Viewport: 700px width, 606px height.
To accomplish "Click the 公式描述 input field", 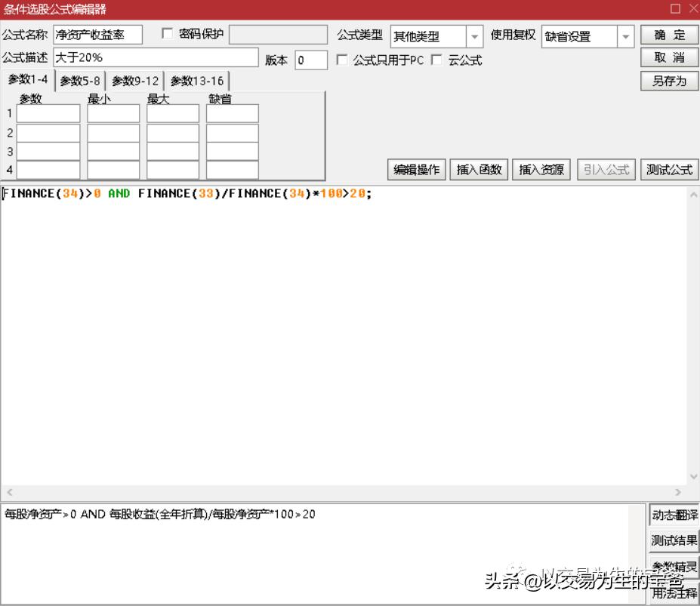I will click(x=156, y=57).
